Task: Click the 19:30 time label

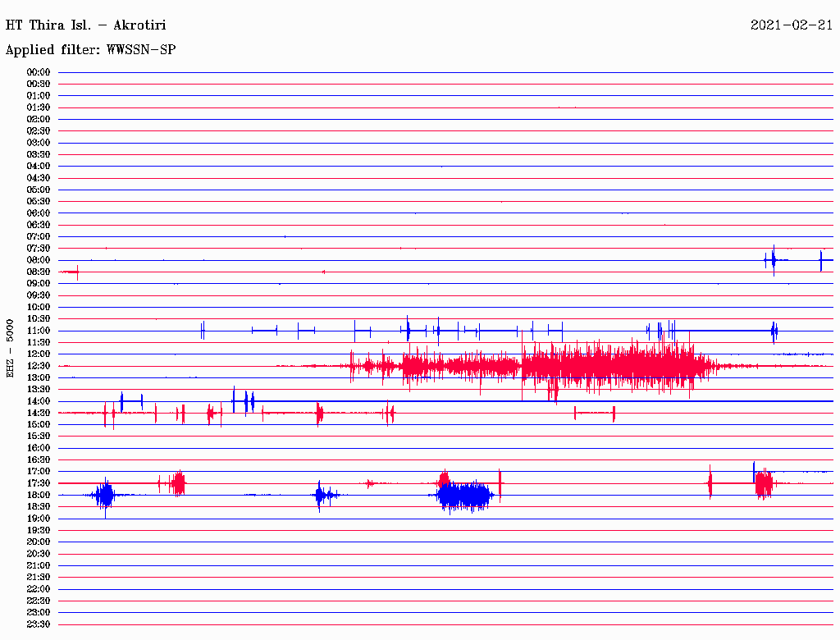Action: coord(39,530)
